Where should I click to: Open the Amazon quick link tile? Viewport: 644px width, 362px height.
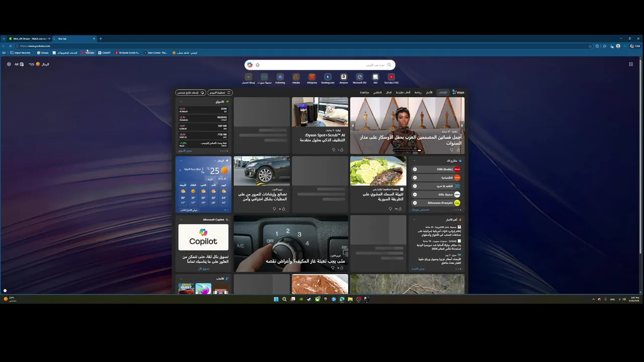[344, 78]
